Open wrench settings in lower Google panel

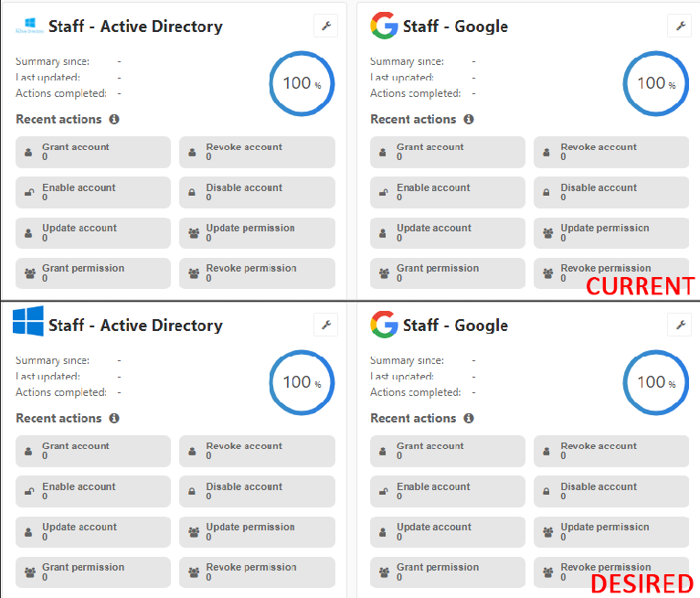(679, 325)
